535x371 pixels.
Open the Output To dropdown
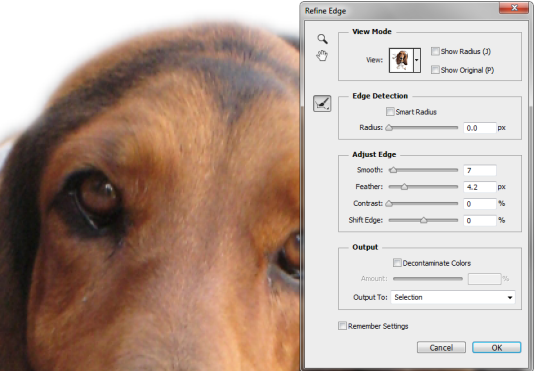[x=453, y=297]
